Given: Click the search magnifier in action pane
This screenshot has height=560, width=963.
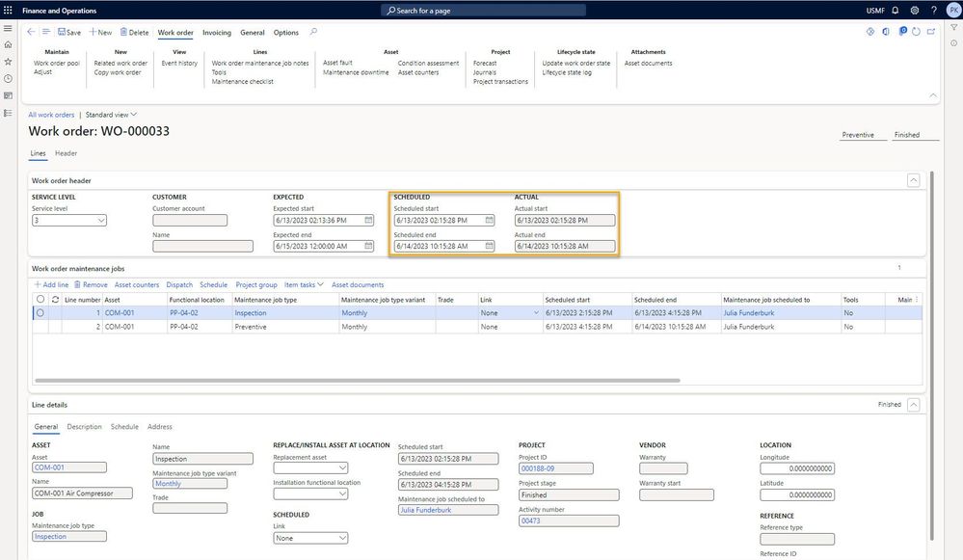Looking at the screenshot, I should (313, 32).
